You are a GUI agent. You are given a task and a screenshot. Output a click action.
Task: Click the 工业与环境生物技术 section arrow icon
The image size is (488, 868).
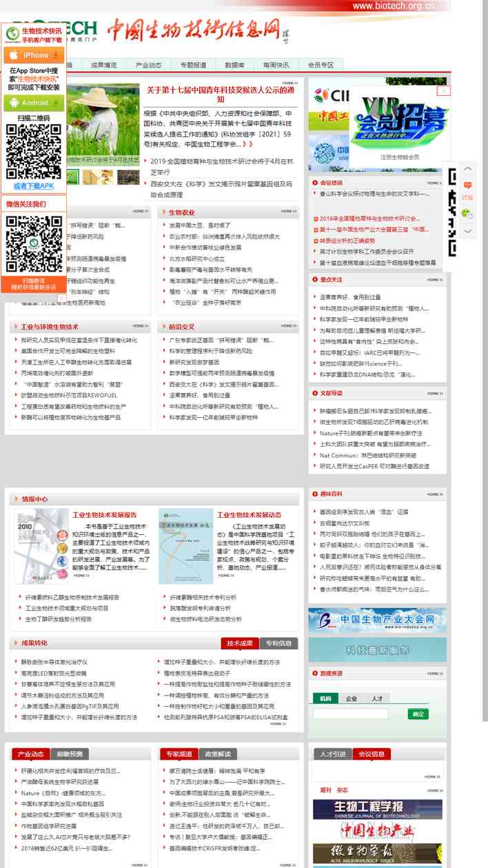click(16, 327)
